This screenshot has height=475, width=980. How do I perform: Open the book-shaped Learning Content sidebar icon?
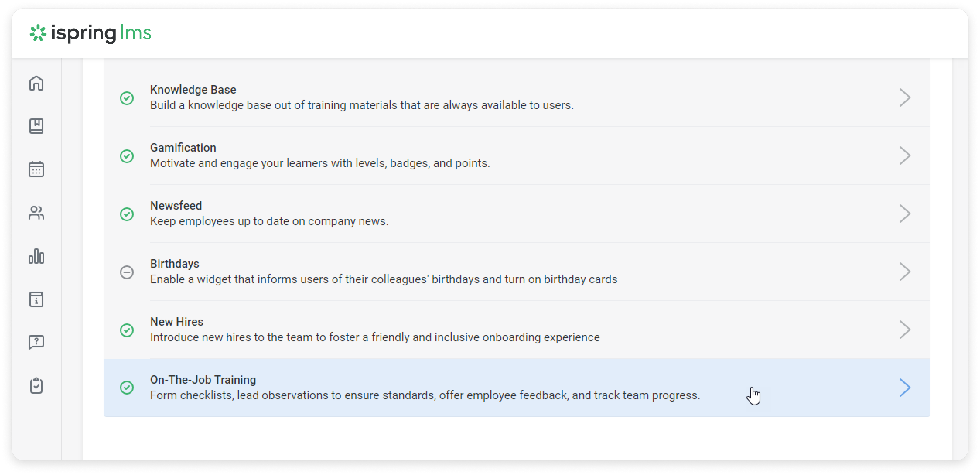pos(36,126)
